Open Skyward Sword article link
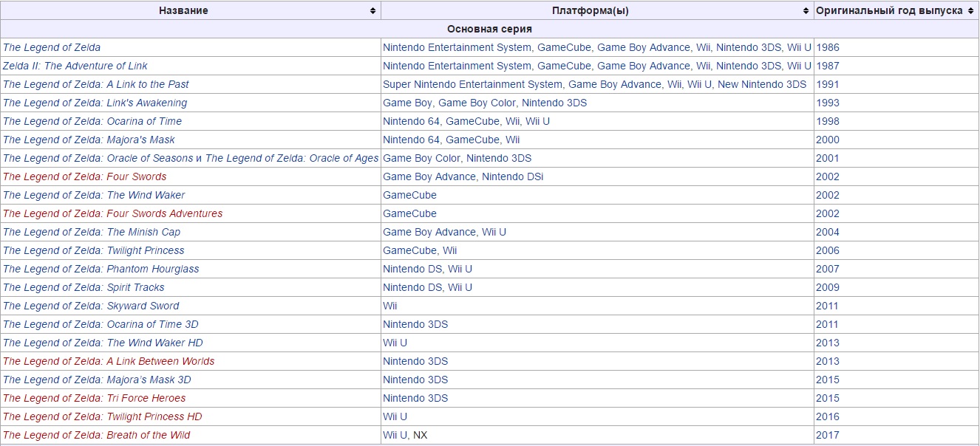 pos(91,306)
